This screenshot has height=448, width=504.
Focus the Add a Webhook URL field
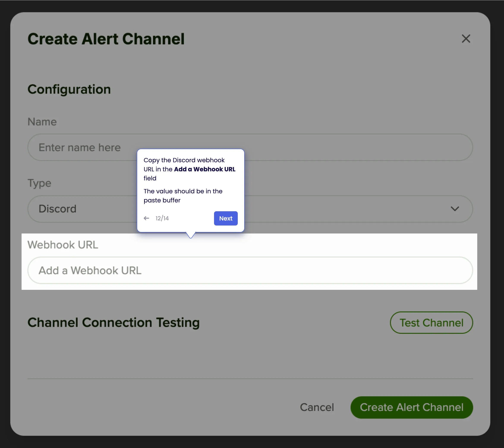[x=250, y=270]
